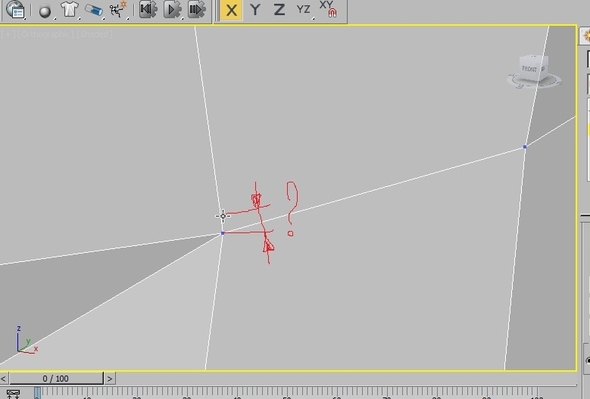The width and height of the screenshot is (590, 399).
Task: Go to previous frame with left arrow
Action: pyautogui.click(x=4, y=378)
